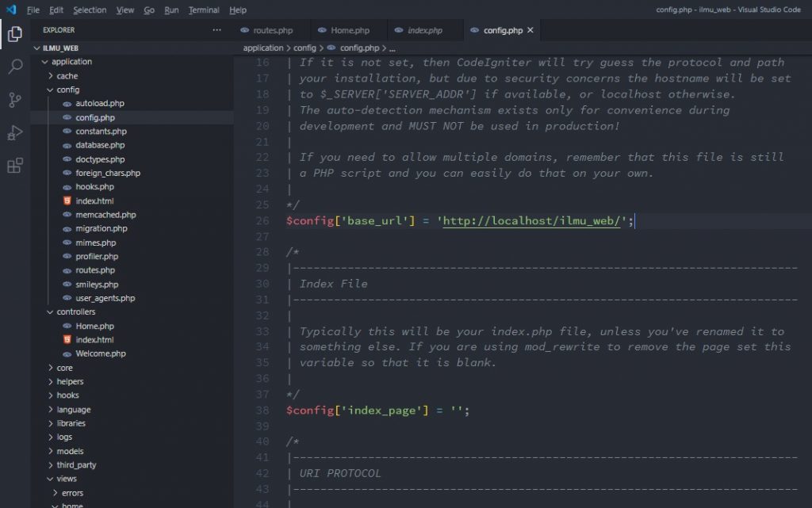Open the Extensions view icon

click(14, 166)
